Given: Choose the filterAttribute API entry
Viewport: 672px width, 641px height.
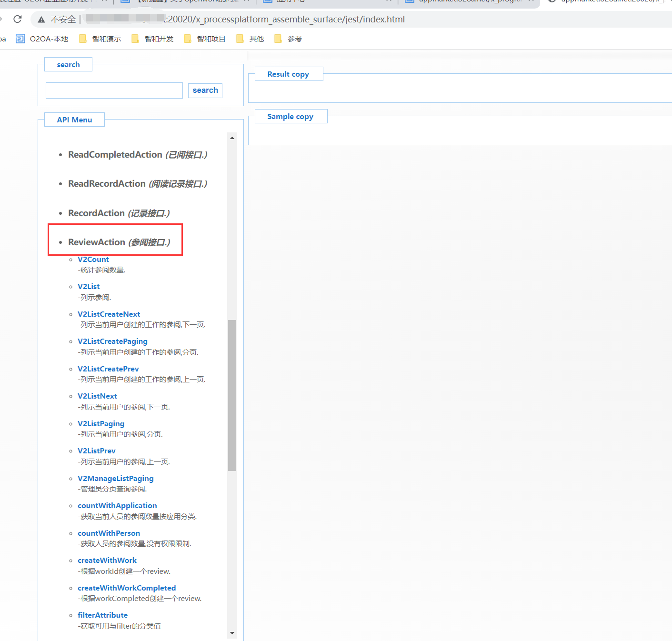Looking at the screenshot, I should point(103,615).
